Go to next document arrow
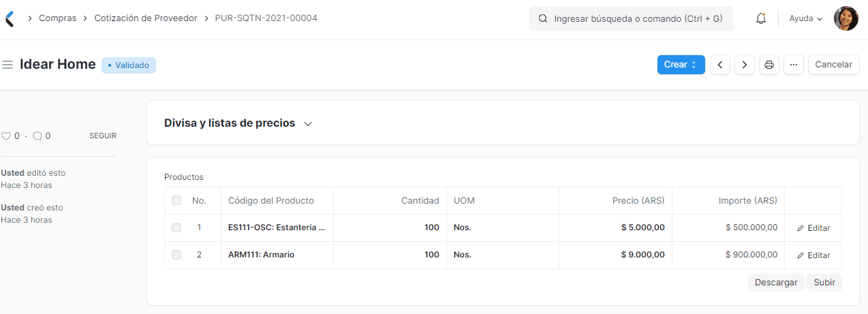The width and height of the screenshot is (868, 314). (745, 65)
